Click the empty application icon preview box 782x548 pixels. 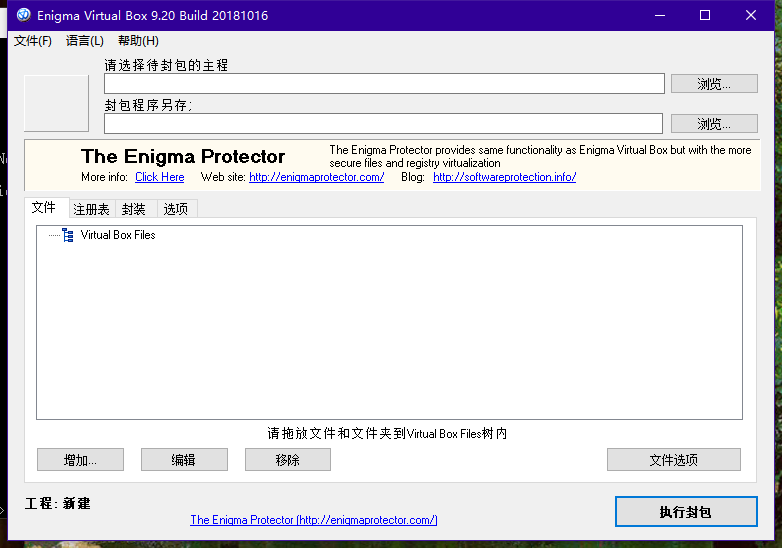(x=56, y=103)
